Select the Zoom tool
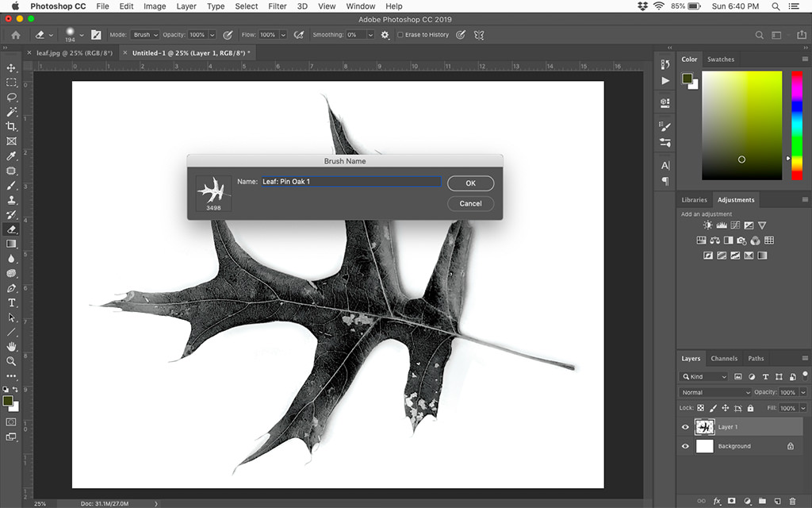This screenshot has width=812, height=508. 11,361
